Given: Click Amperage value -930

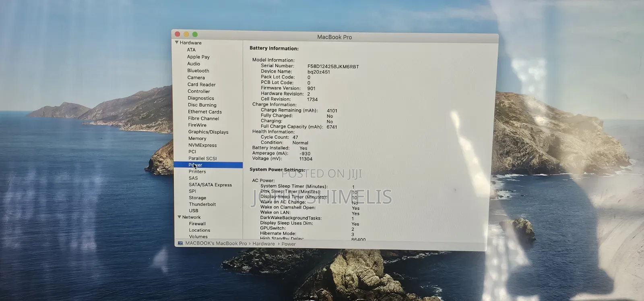Looking at the screenshot, I should click(305, 154).
